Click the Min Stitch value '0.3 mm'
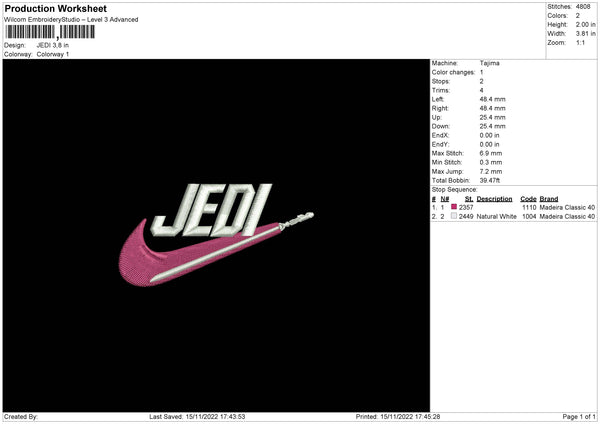This screenshot has width=600, height=424. click(x=491, y=162)
